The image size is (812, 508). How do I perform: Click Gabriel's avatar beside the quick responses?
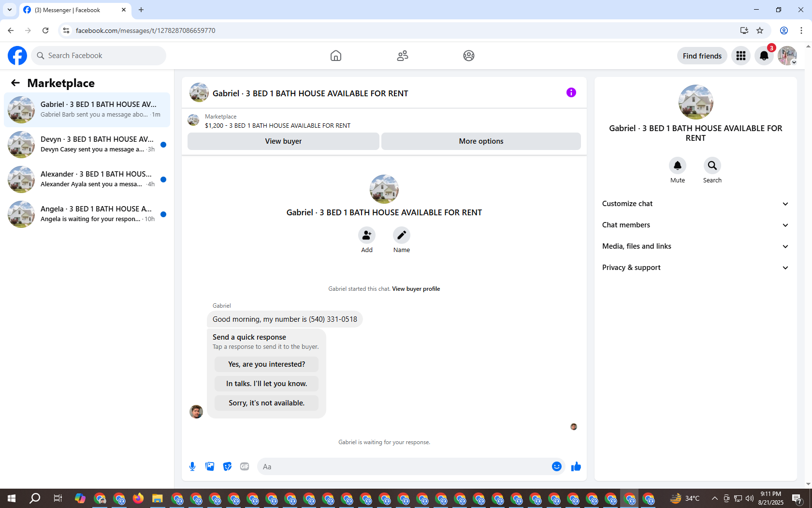pyautogui.click(x=196, y=412)
